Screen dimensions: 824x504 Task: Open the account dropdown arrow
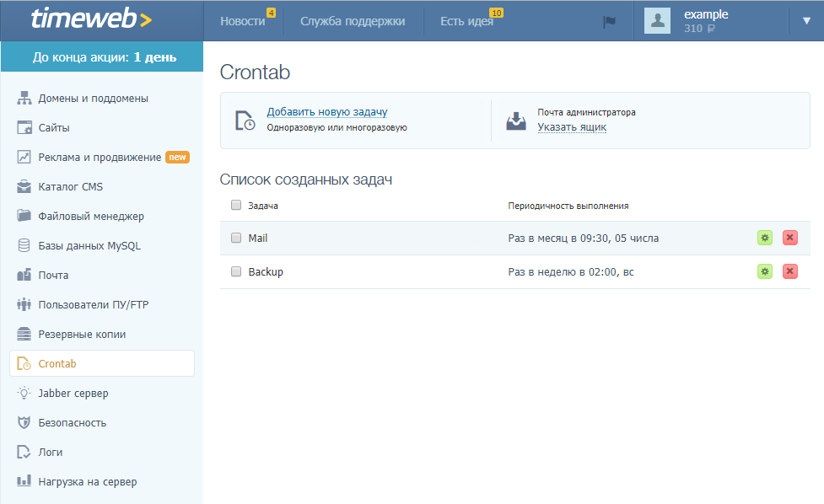coord(806,19)
